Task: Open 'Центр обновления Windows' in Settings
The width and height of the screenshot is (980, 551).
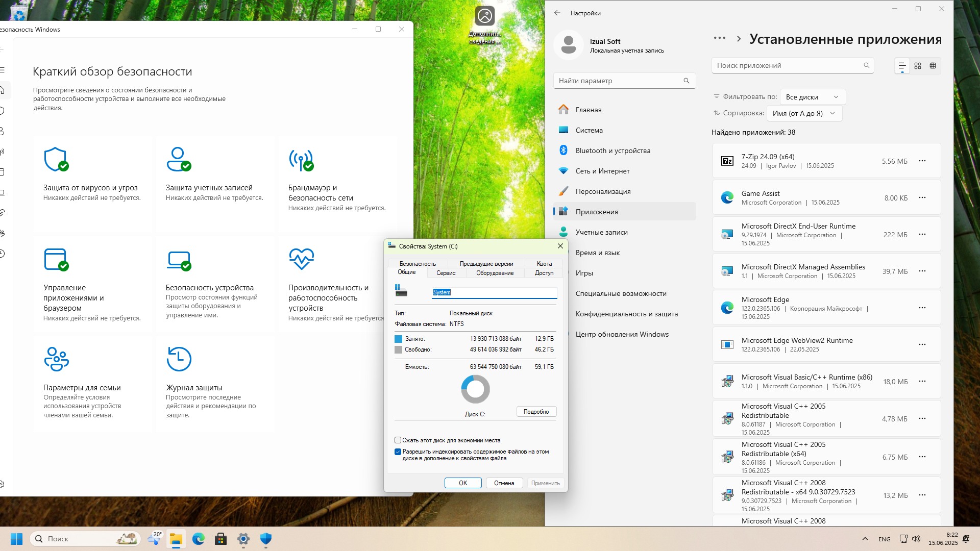Action: [x=625, y=334]
